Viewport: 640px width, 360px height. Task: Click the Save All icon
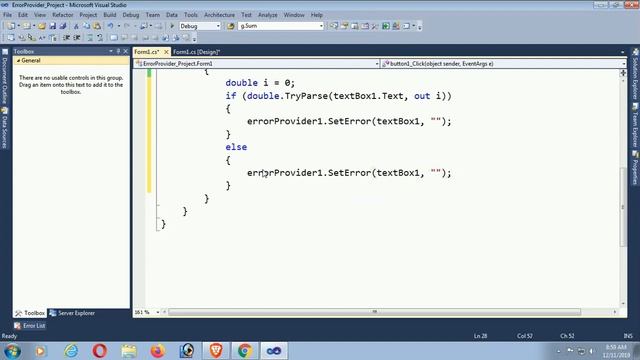62,26
